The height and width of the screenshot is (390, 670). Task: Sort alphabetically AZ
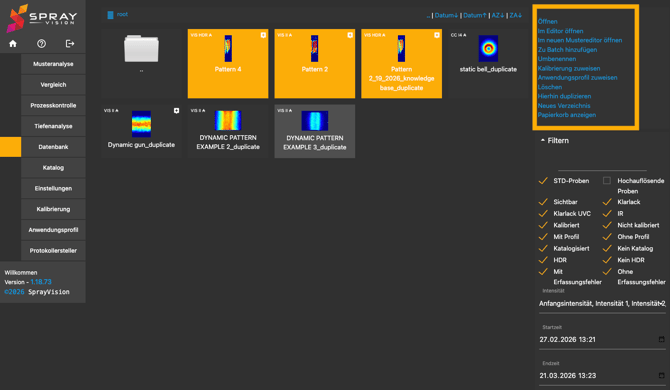click(498, 15)
